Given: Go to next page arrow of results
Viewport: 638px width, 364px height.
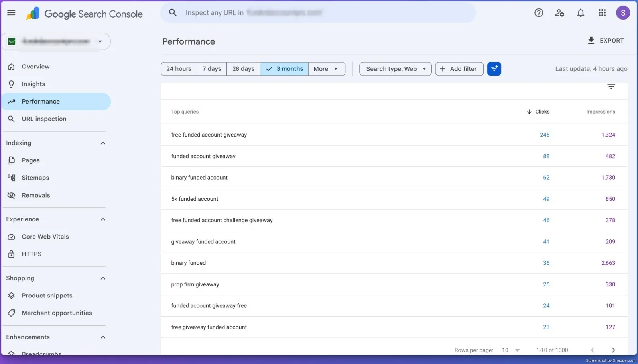Looking at the screenshot, I should tap(613, 350).
